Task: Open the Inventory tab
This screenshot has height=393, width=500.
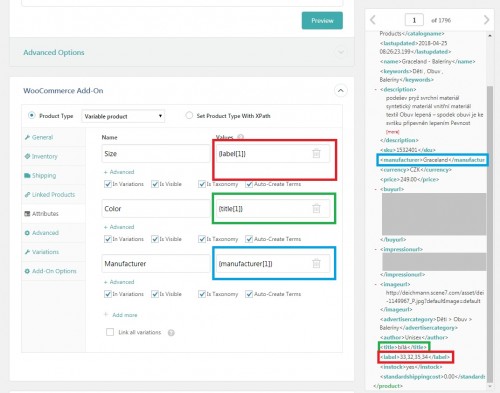Action: 53,156
